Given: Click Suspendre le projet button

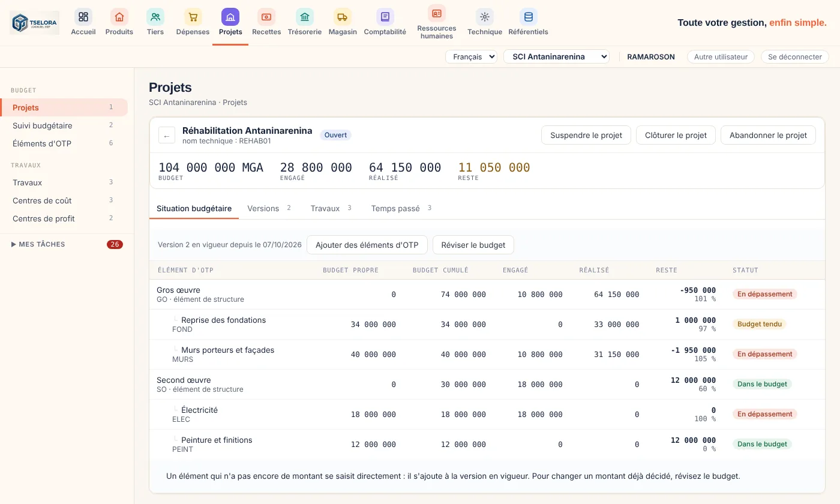Looking at the screenshot, I should pyautogui.click(x=586, y=135).
